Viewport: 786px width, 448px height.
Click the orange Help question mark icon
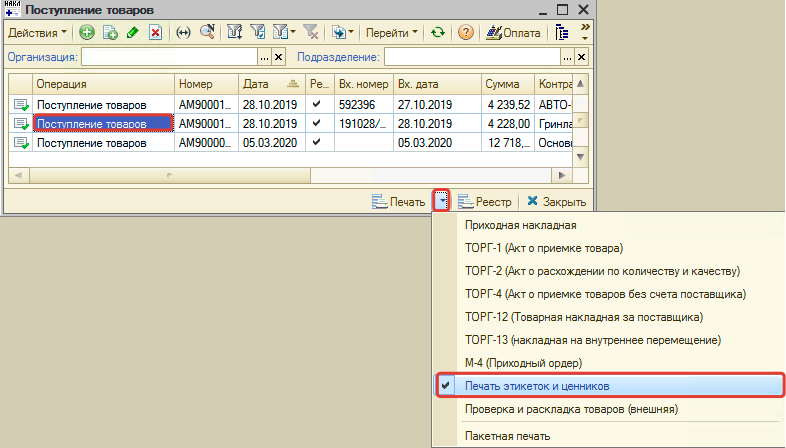(465, 33)
